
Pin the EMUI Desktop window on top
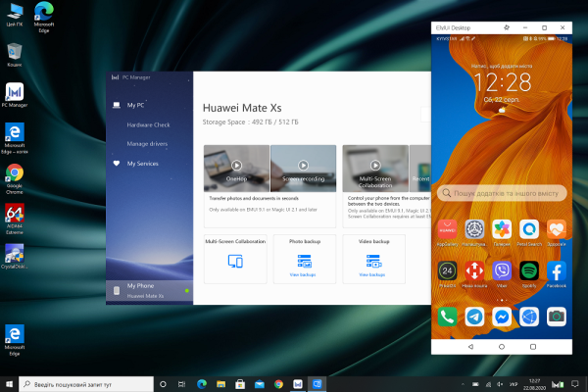point(506,26)
